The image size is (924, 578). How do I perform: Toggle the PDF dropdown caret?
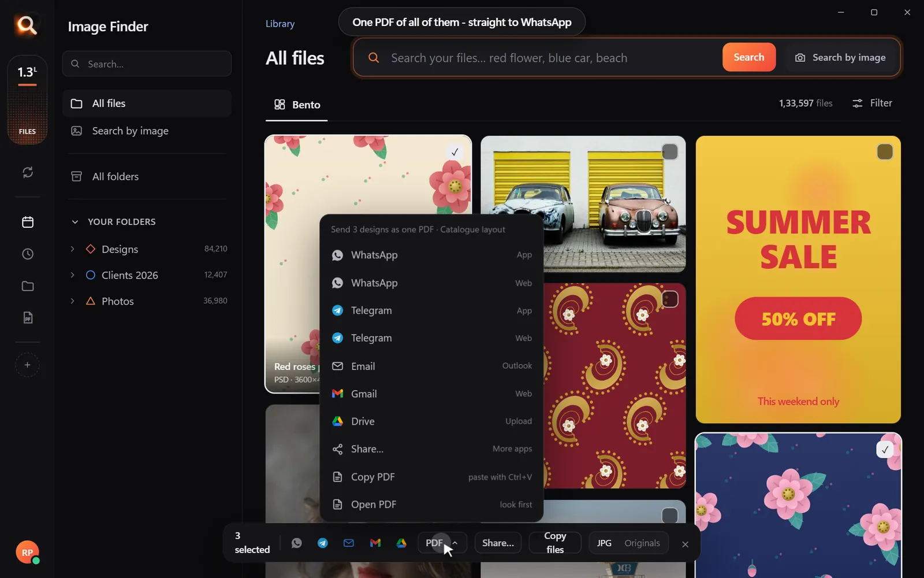455,543
